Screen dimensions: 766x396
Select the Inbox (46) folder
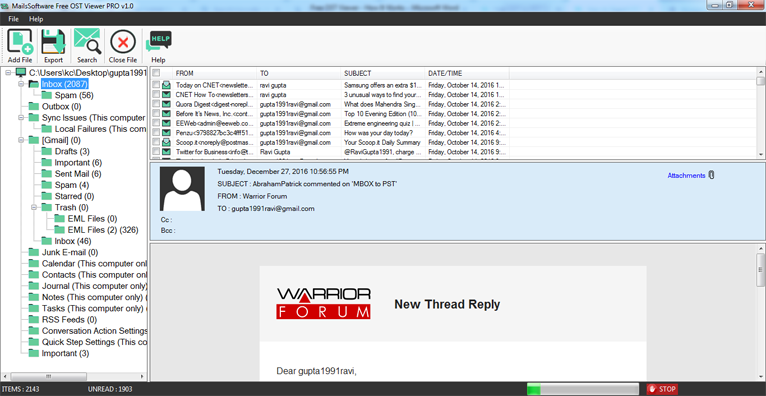tap(73, 241)
